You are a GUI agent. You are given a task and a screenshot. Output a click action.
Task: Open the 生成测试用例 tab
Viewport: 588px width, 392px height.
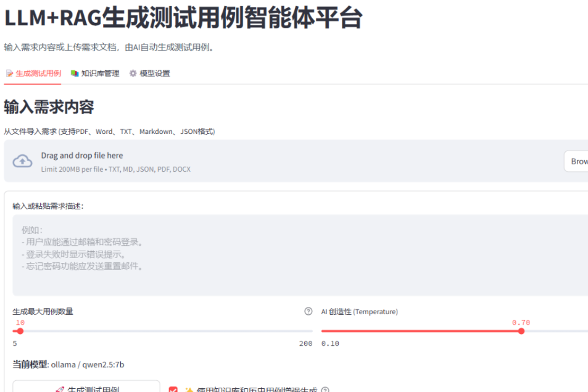[33, 73]
